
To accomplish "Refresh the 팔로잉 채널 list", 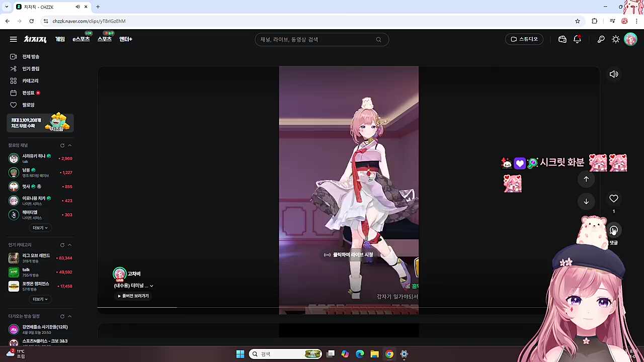I will pyautogui.click(x=62, y=145).
